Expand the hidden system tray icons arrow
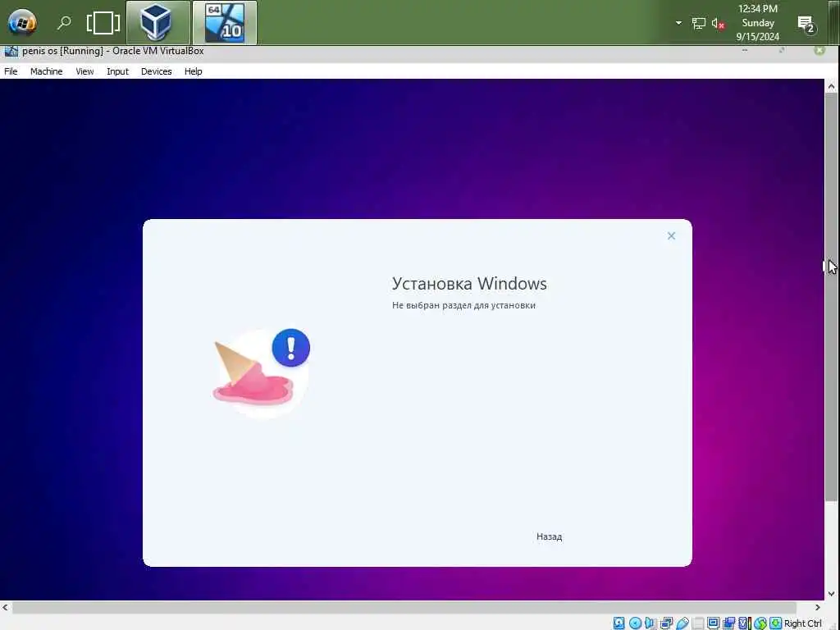This screenshot has width=840, height=630. tap(678, 23)
